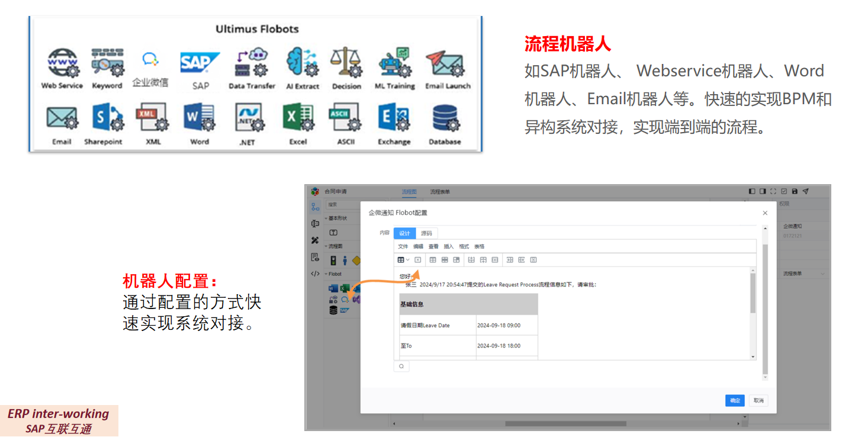Select the Excel Flobot icon in Ultimus Flobots

(x=298, y=117)
